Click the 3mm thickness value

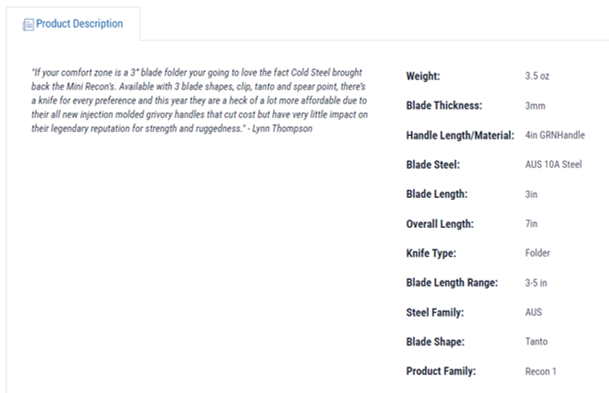(x=535, y=106)
